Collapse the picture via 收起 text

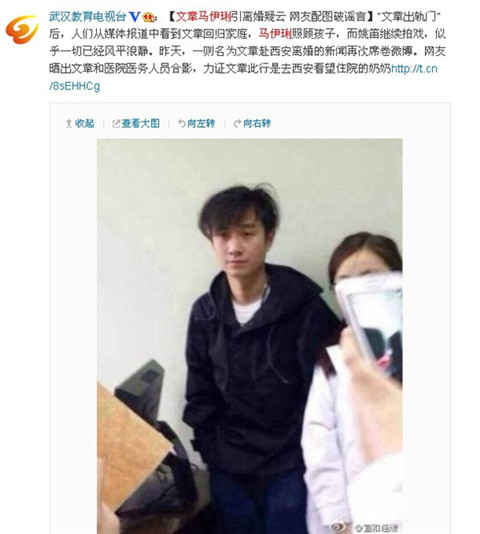click(x=84, y=123)
